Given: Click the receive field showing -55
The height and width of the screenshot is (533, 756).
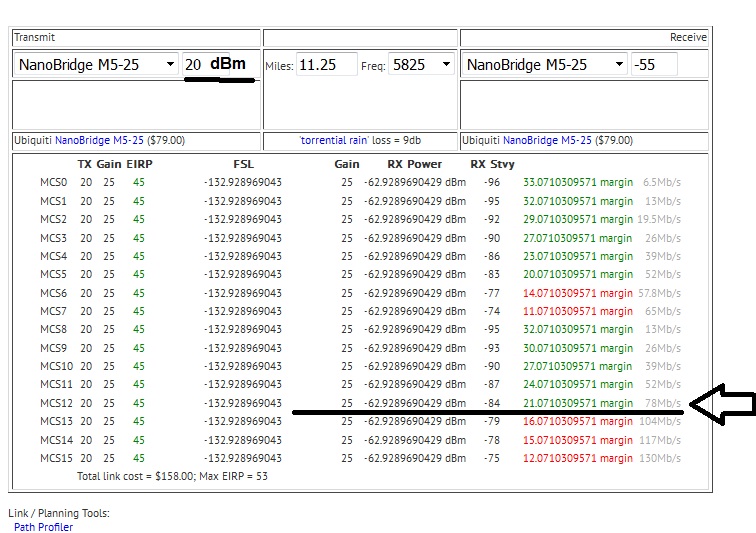Looking at the screenshot, I should click(x=654, y=64).
